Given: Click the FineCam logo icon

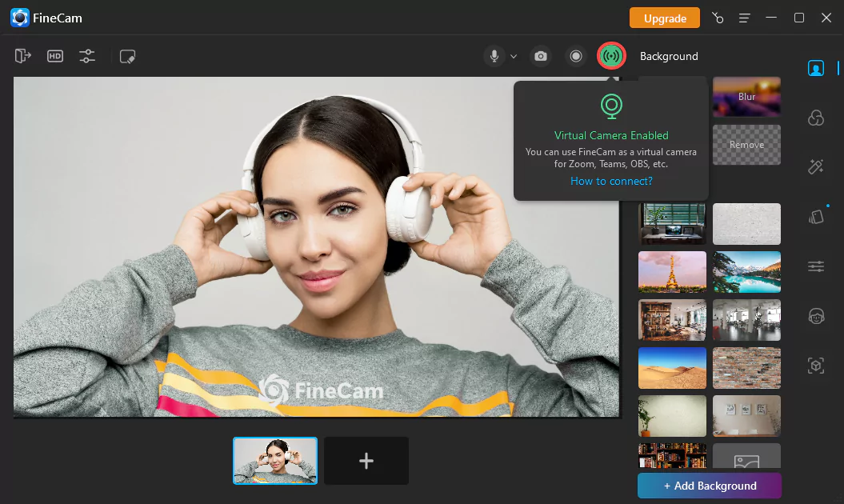Looking at the screenshot, I should [x=20, y=18].
